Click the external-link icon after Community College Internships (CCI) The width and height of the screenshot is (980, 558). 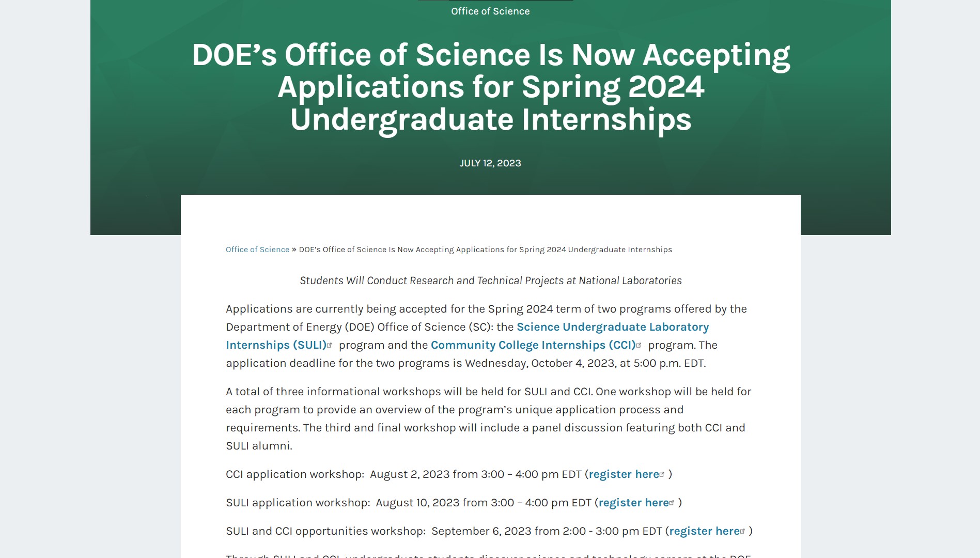[x=639, y=345]
